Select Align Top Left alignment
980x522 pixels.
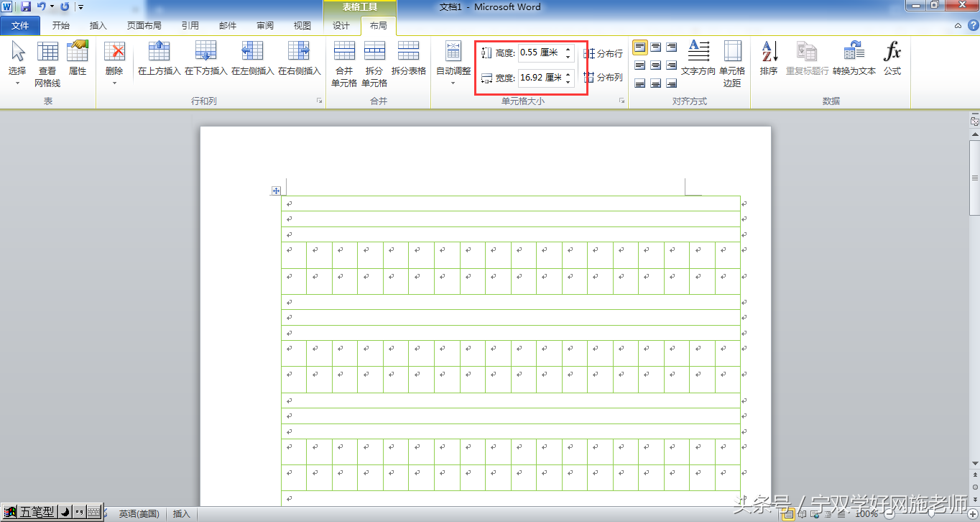[639, 47]
